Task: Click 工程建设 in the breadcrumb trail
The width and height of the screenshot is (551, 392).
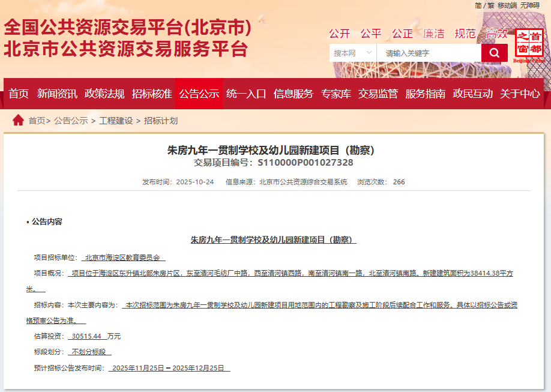Action: point(116,121)
